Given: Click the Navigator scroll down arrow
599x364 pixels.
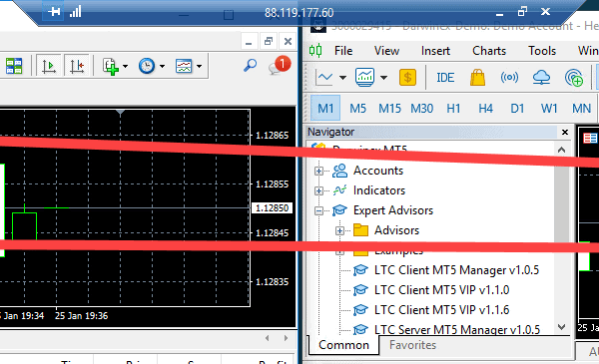Looking at the screenshot, I should [x=561, y=327].
